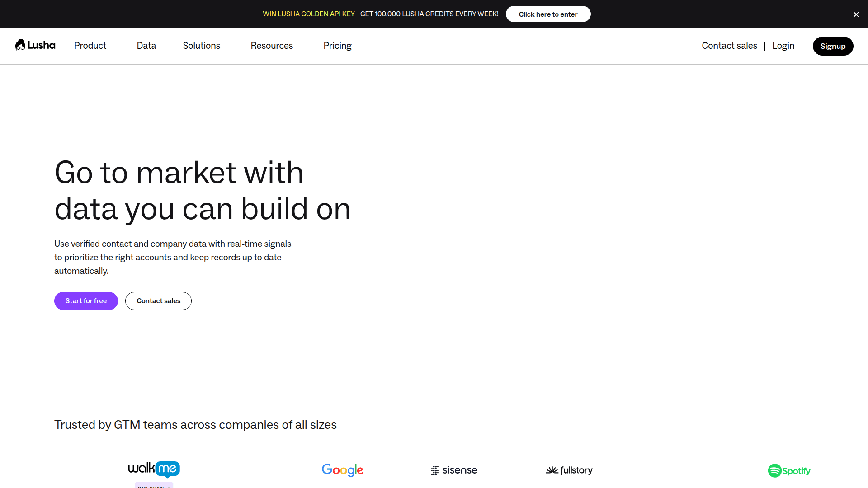Screen dimensions: 868x488
Task: Click the Signup button
Action: point(833,46)
